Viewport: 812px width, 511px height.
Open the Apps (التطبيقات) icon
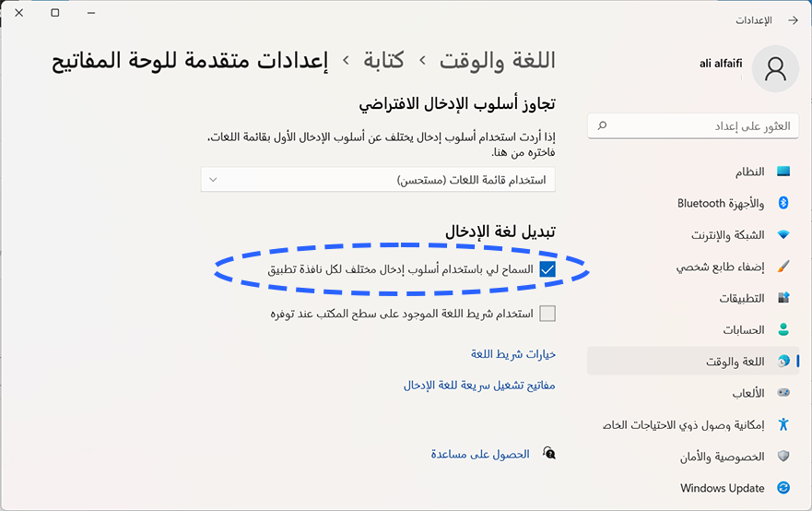pos(783,298)
